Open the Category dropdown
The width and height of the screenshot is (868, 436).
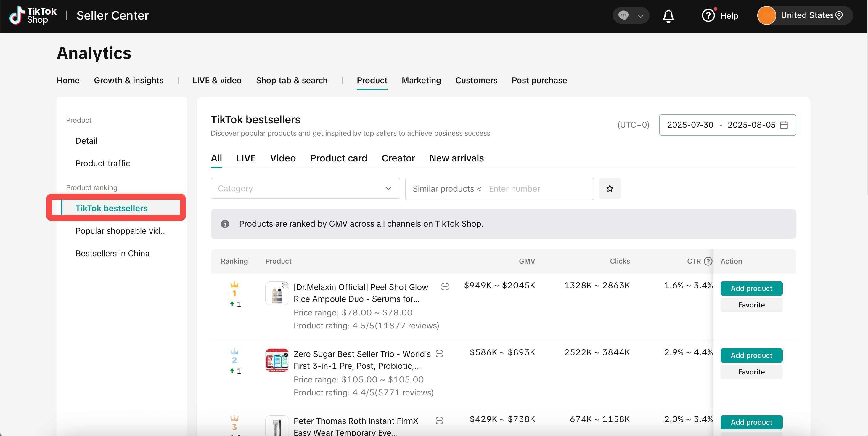coord(305,188)
